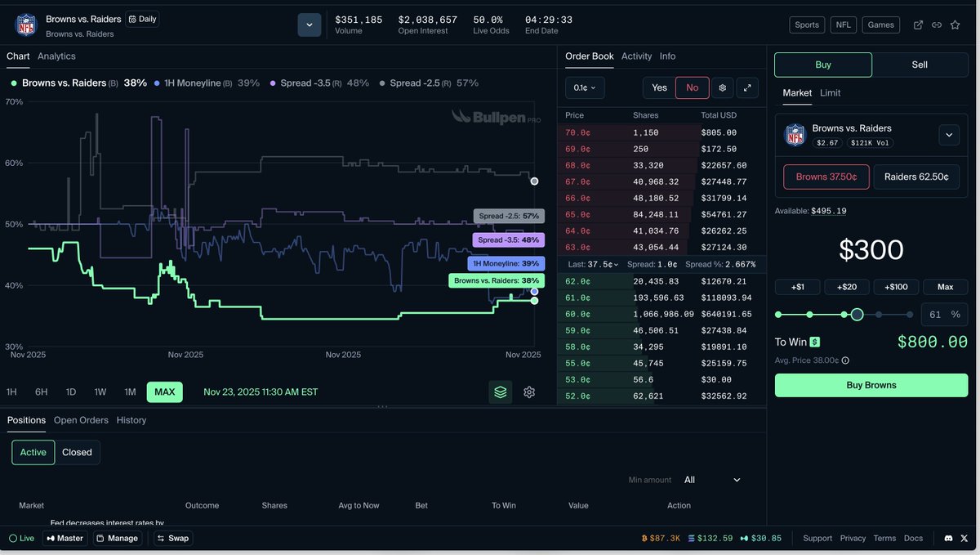Add +$1 to the amount
This screenshot has height=555, width=980.
798,287
